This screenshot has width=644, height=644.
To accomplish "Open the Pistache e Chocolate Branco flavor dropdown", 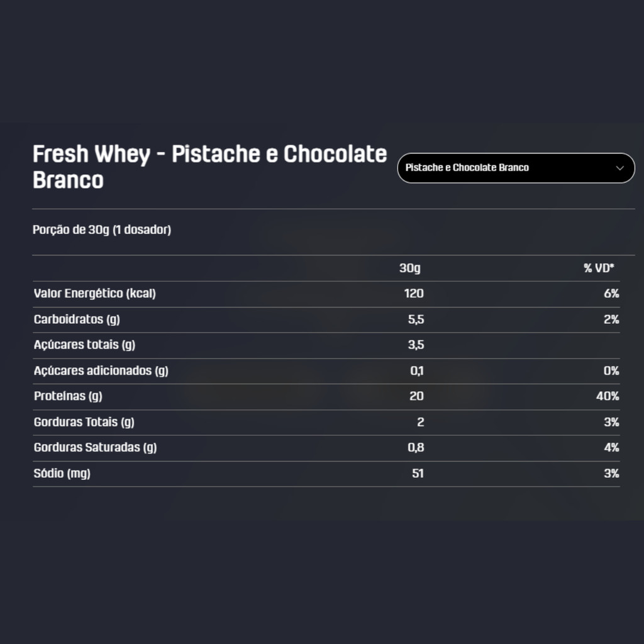I will click(x=516, y=168).
